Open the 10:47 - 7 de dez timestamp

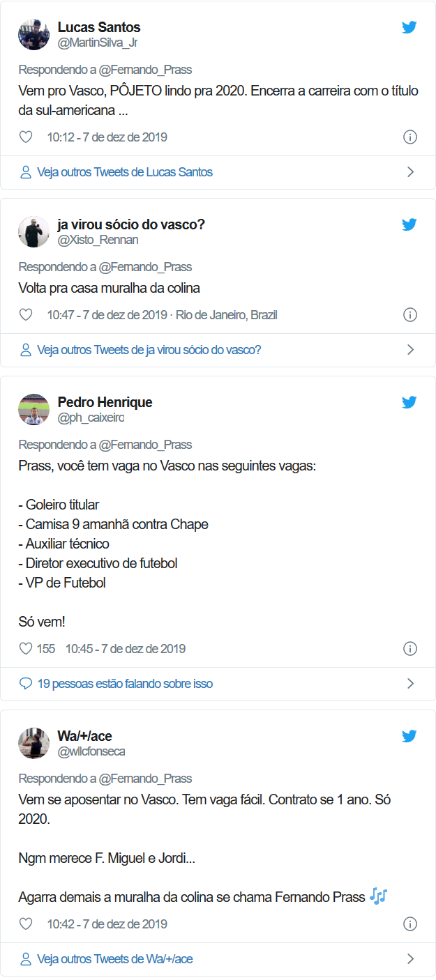coord(108,315)
